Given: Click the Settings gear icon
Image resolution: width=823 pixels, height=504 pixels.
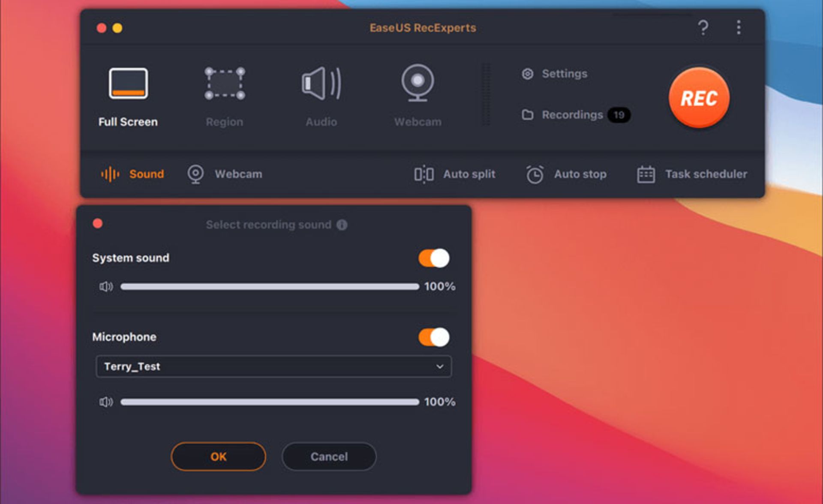Looking at the screenshot, I should [x=527, y=74].
